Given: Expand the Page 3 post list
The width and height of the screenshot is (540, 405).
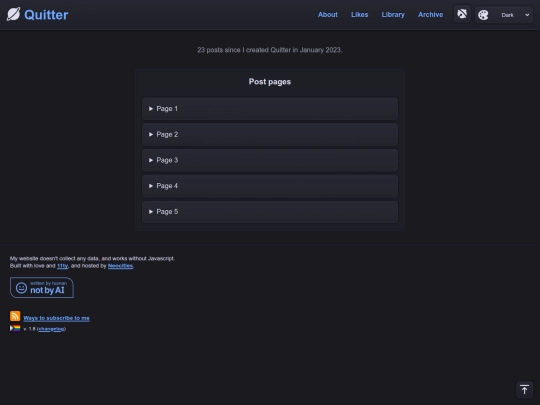Looking at the screenshot, I should (x=270, y=160).
